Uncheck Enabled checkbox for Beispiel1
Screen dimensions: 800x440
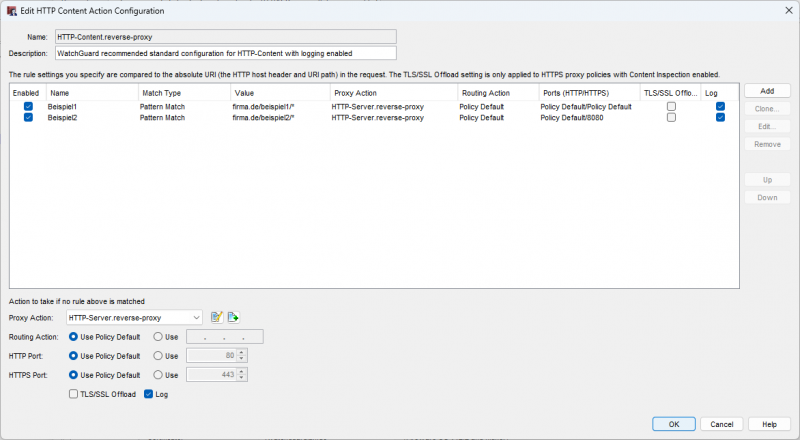pos(28,107)
